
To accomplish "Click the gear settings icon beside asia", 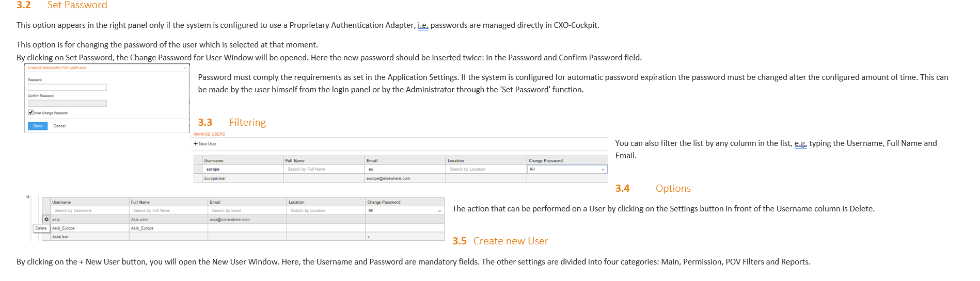I will pyautogui.click(x=46, y=220).
